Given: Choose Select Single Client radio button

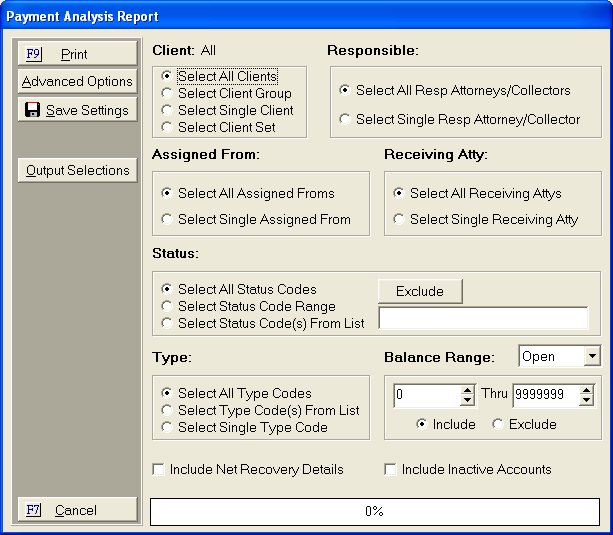Looking at the screenshot, I should [x=167, y=110].
